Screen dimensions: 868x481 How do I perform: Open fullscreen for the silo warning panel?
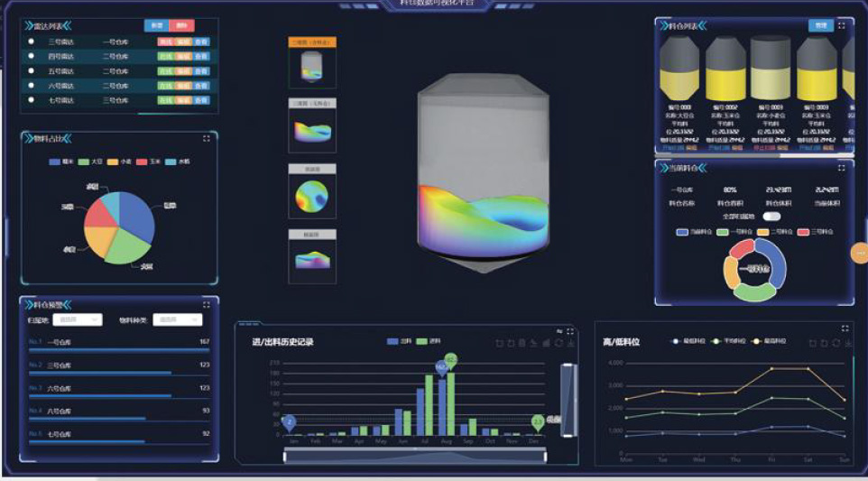click(x=207, y=304)
